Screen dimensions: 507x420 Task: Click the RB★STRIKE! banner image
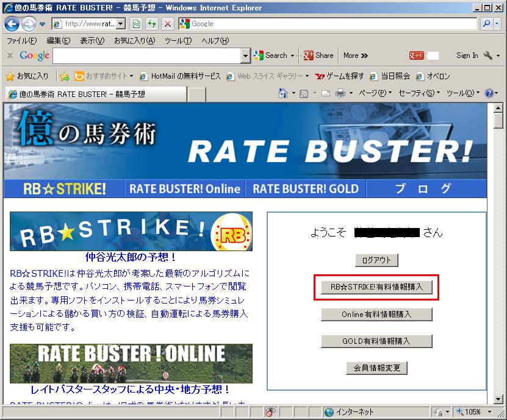coord(131,231)
